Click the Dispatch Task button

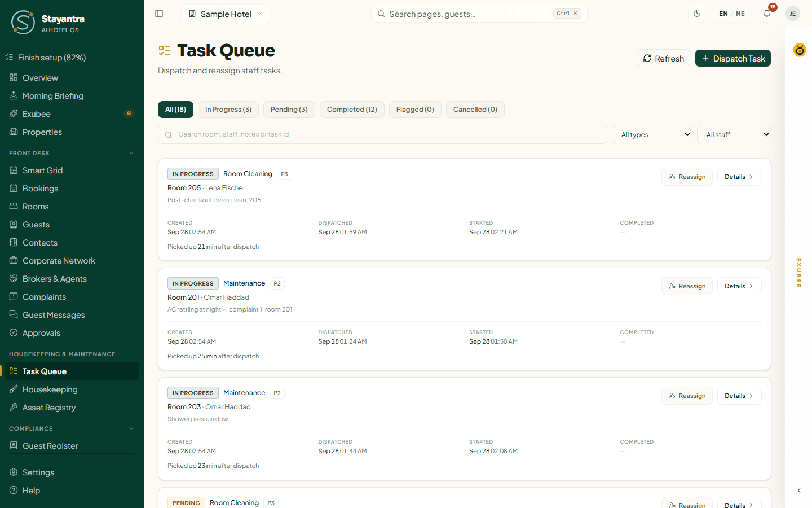tap(733, 58)
